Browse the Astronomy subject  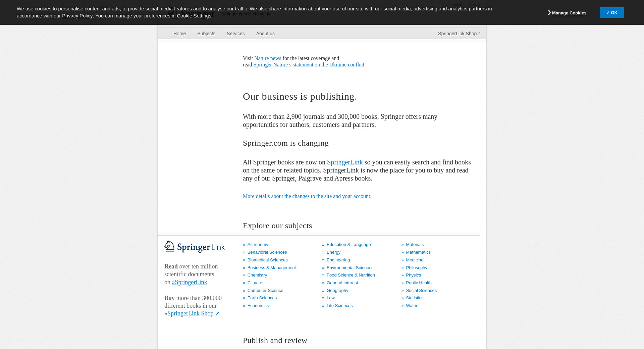(258, 245)
